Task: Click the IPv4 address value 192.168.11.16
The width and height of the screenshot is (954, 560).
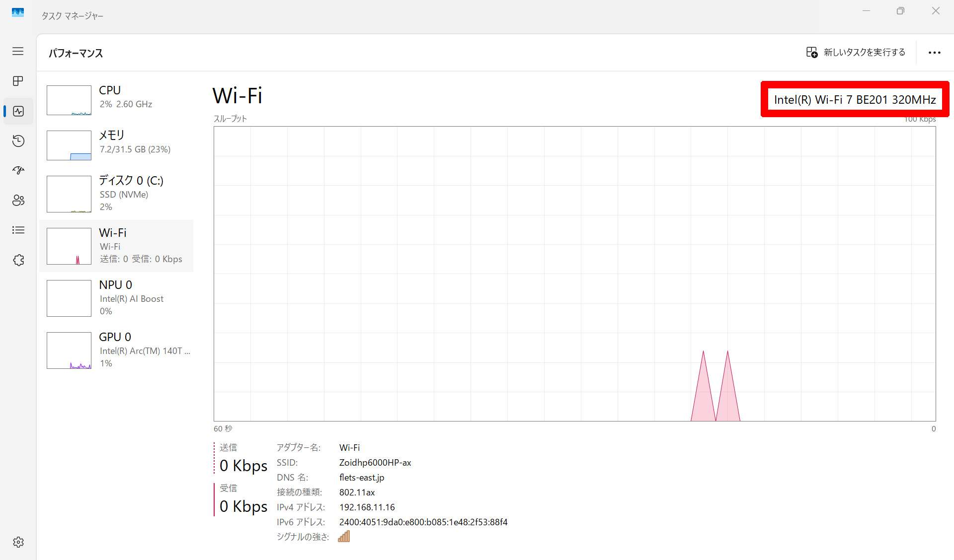Action: 367,507
